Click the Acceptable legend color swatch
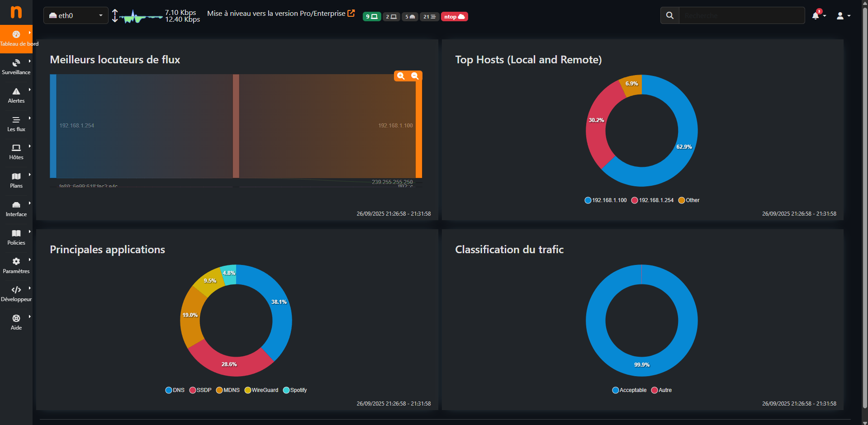The width and height of the screenshot is (868, 425). [615, 390]
